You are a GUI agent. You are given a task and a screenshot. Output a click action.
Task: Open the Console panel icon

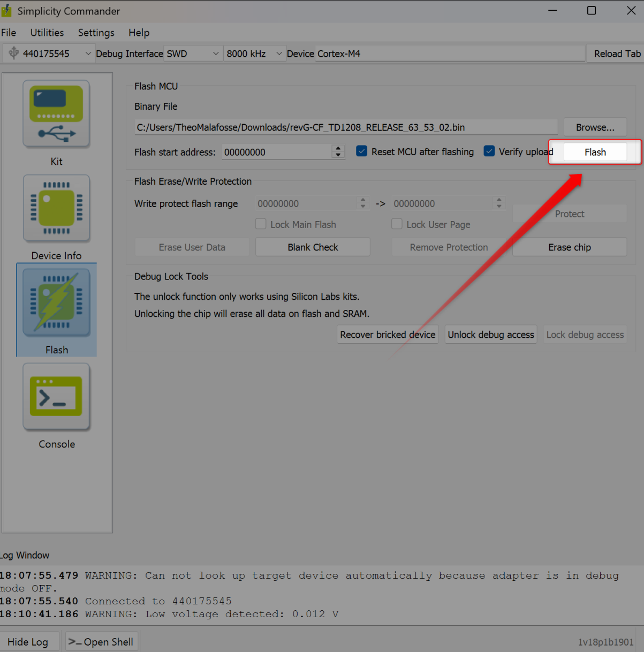(x=56, y=397)
